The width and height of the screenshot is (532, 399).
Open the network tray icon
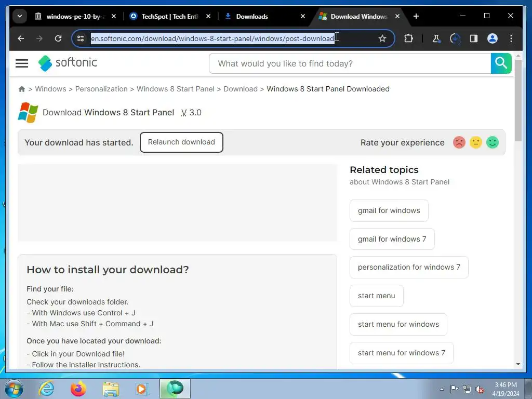pos(467,389)
